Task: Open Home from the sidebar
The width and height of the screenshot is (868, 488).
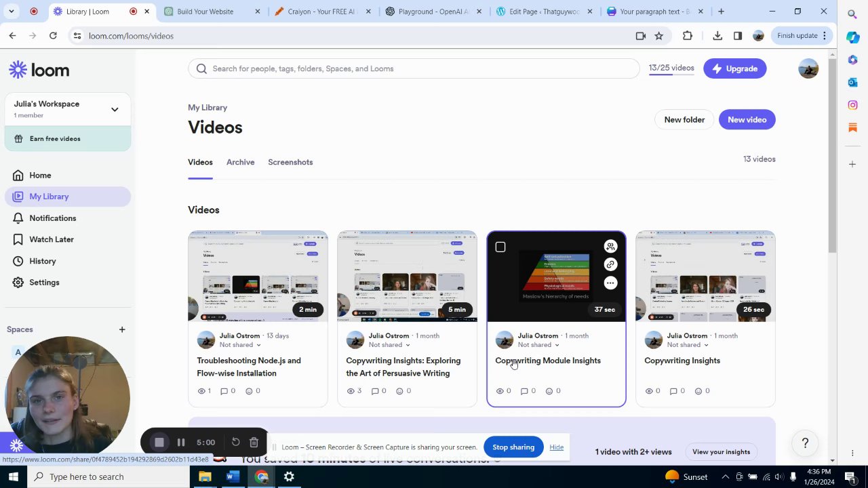Action: pos(40,175)
